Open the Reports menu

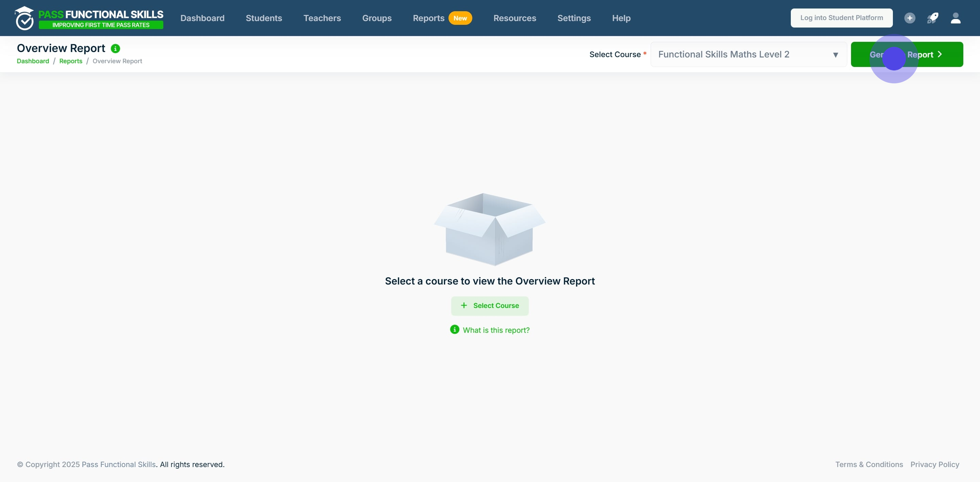[428, 18]
